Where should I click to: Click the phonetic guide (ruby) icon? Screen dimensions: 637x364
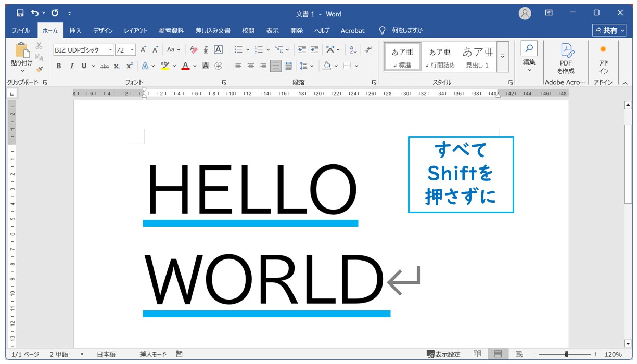[206, 50]
